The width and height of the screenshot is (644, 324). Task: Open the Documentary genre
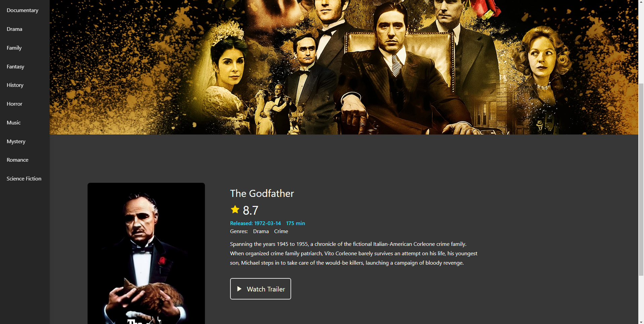[x=22, y=10]
